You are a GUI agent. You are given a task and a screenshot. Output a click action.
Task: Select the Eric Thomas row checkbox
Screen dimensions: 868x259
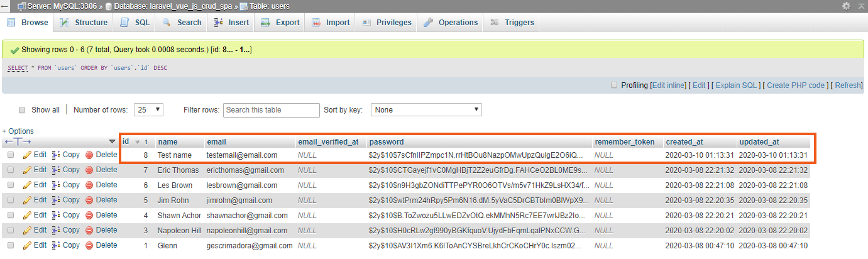(x=11, y=170)
